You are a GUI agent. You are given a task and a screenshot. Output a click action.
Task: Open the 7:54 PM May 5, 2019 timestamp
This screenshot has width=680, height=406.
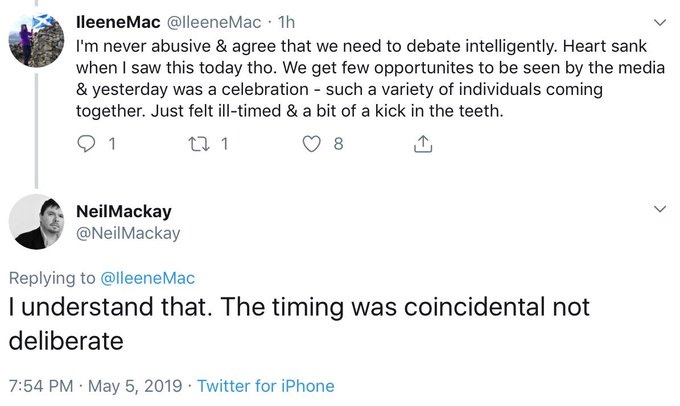pyautogui.click(x=95, y=386)
